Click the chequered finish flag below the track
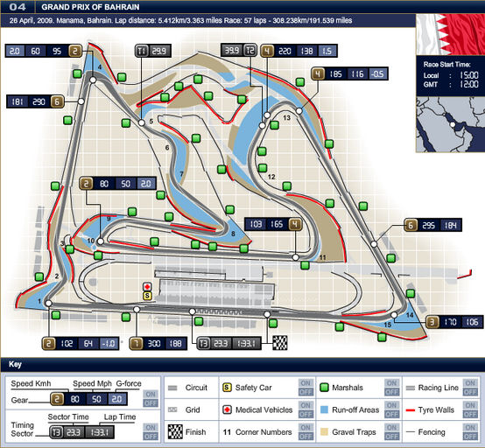This screenshot has height=448, width=485. (x=280, y=343)
